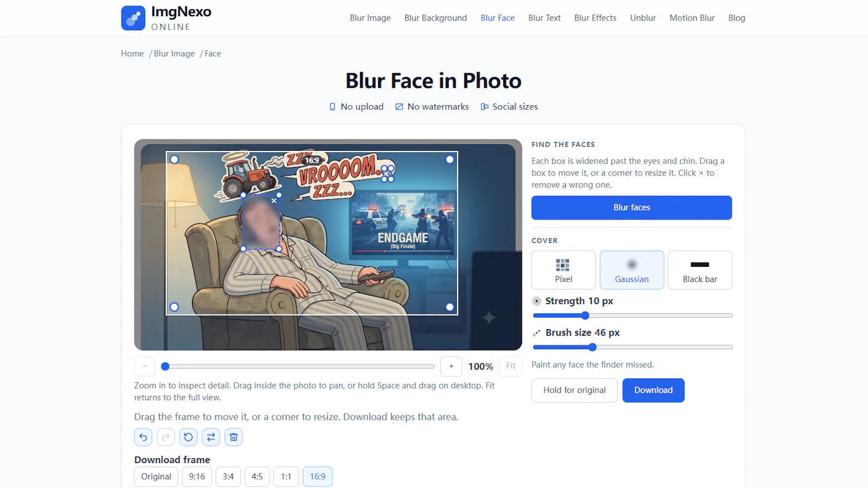Open the Blur Face nav item

(497, 18)
